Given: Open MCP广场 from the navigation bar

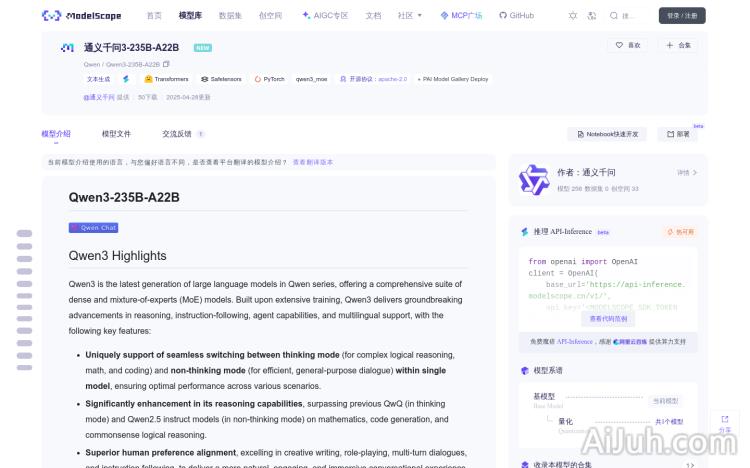Looking at the screenshot, I should pyautogui.click(x=461, y=15).
